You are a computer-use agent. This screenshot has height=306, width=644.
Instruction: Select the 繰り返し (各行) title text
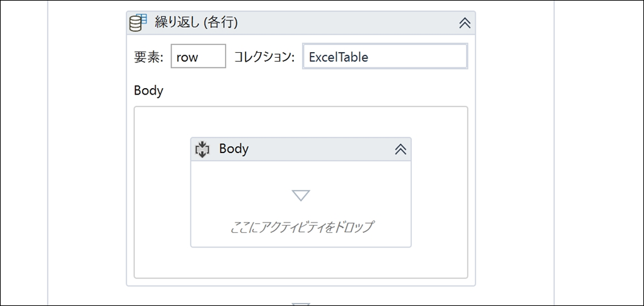coord(196,22)
